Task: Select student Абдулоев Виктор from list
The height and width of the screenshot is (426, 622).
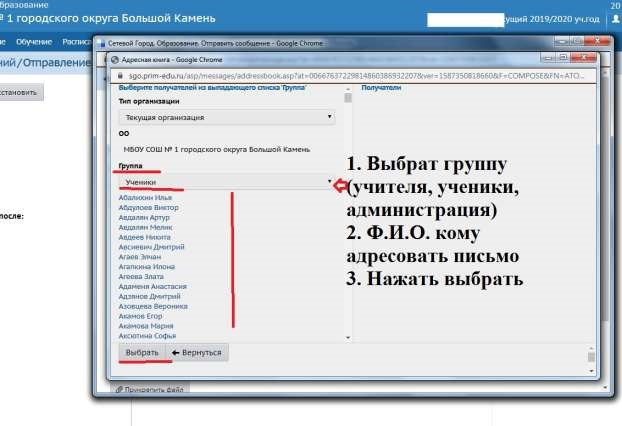Action: point(148,207)
